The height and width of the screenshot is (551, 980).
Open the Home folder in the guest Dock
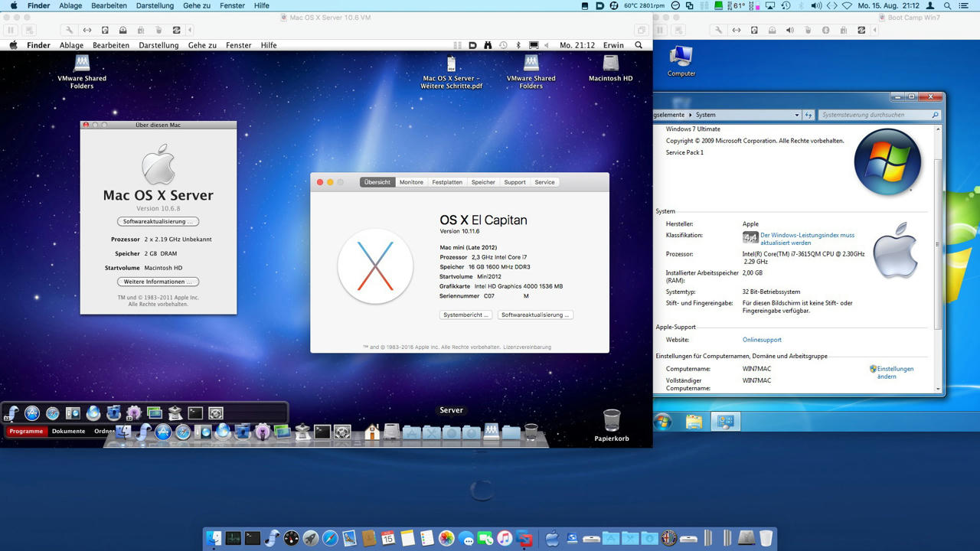coord(372,432)
